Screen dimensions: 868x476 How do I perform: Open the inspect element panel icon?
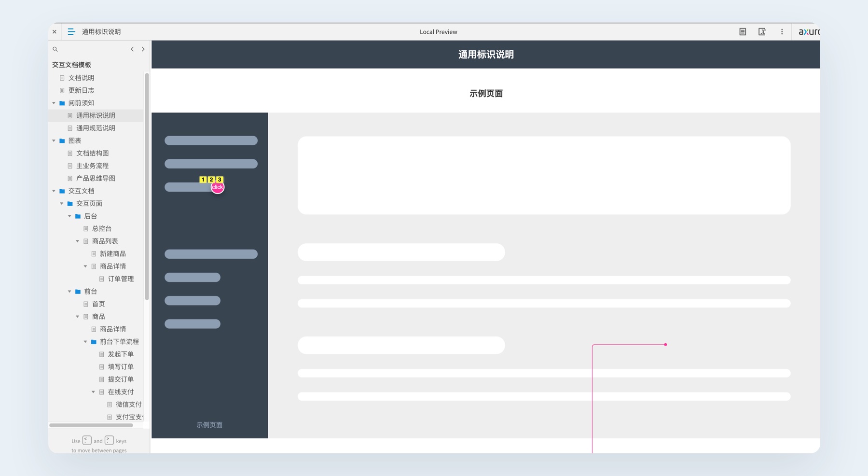point(762,32)
